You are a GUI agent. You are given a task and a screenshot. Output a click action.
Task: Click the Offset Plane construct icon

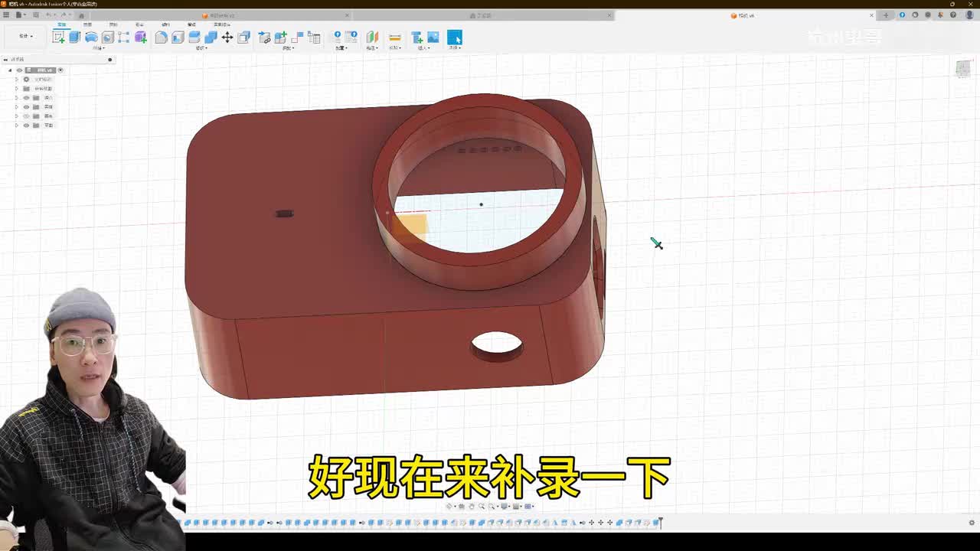372,37
